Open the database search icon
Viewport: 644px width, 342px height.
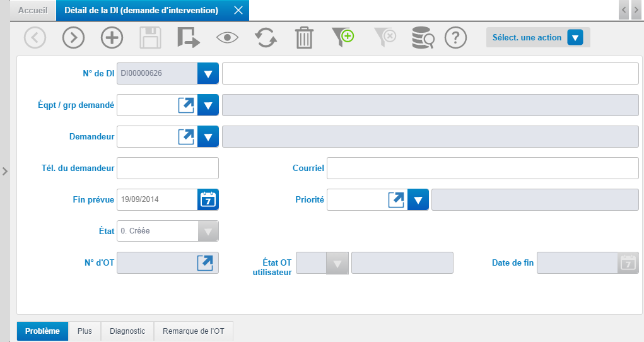423,38
